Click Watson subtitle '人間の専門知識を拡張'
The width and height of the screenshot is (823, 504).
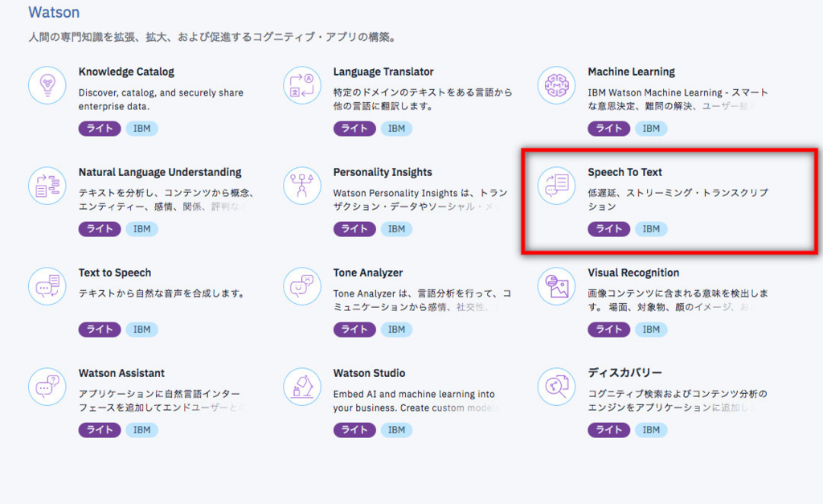coord(81,37)
